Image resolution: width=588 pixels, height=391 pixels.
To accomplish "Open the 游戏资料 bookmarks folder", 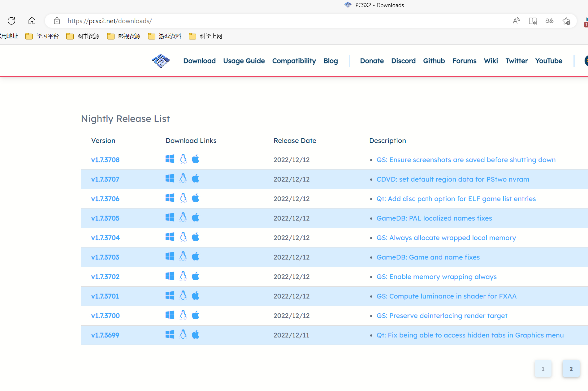I will point(165,36).
